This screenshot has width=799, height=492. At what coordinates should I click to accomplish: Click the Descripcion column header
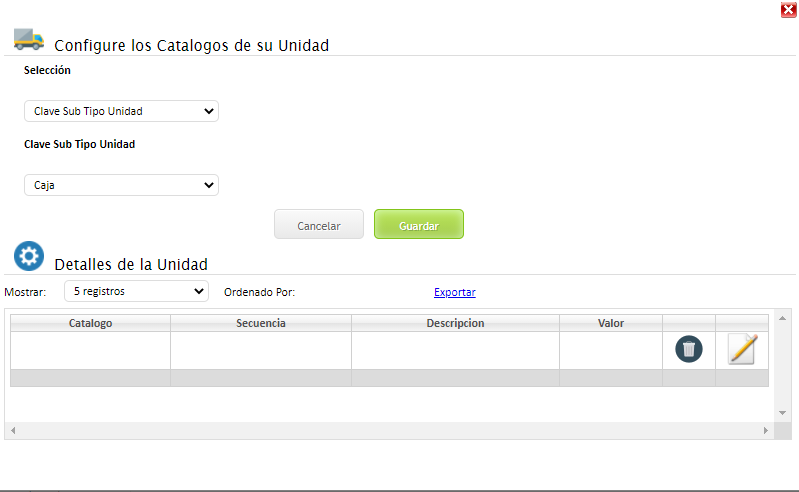(x=455, y=323)
